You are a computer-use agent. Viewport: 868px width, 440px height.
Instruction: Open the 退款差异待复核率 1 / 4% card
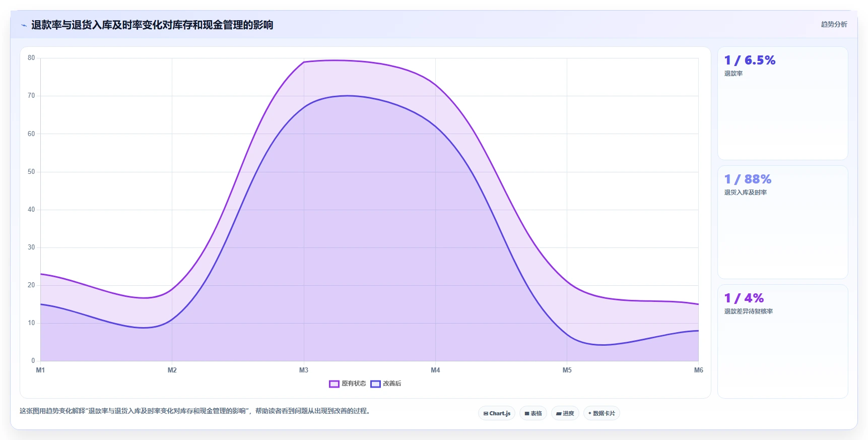coord(783,341)
